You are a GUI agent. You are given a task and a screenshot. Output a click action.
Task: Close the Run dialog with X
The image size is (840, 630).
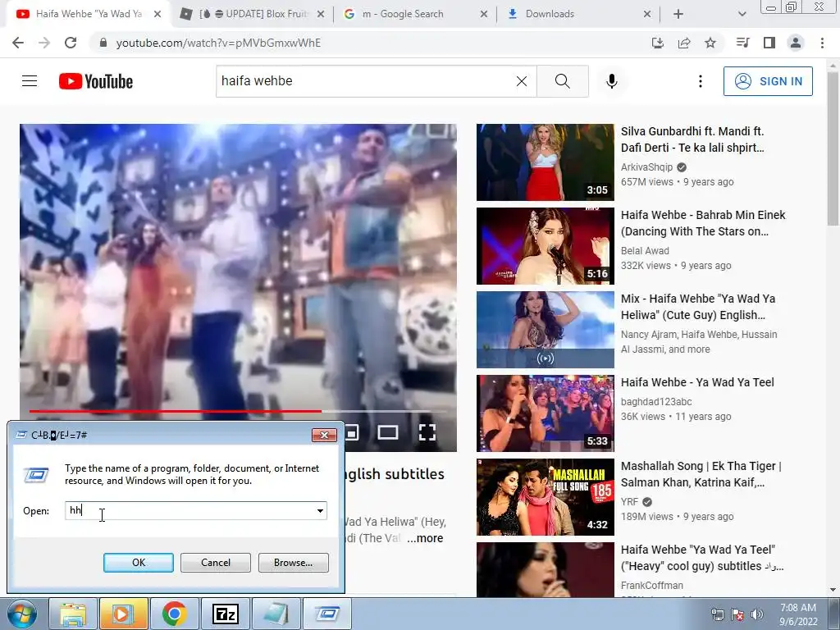point(324,435)
